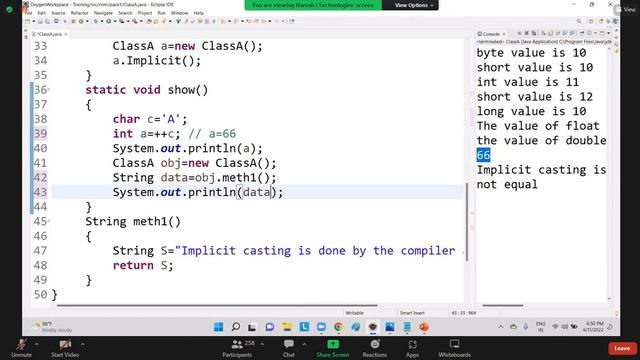Open the Window menu
Viewport: 640px width, 360px height.
179,13
